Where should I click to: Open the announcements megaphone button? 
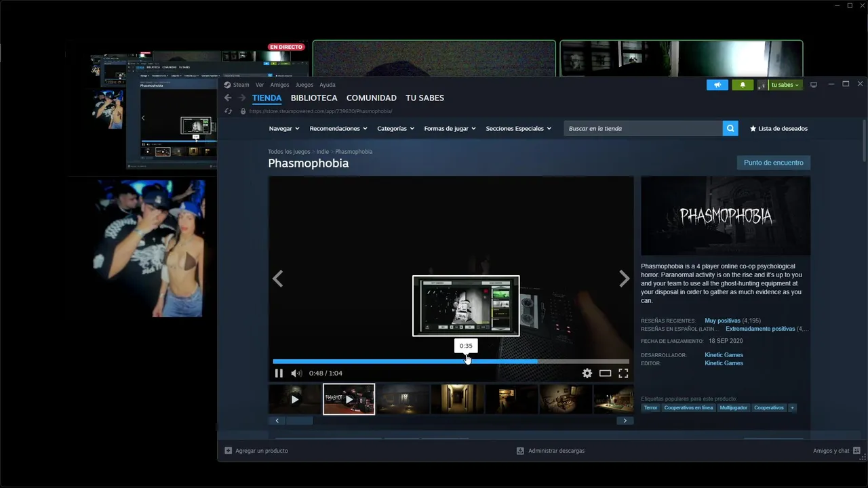point(717,85)
